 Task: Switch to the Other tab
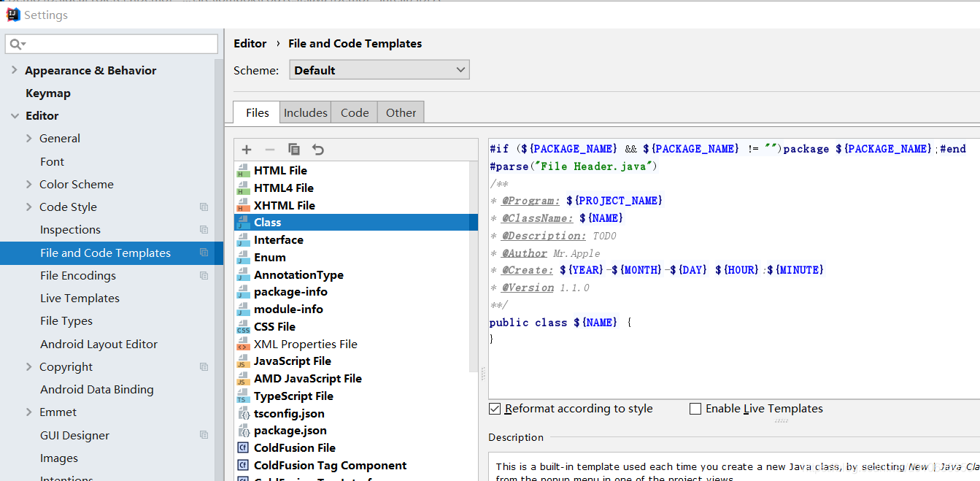click(x=401, y=112)
